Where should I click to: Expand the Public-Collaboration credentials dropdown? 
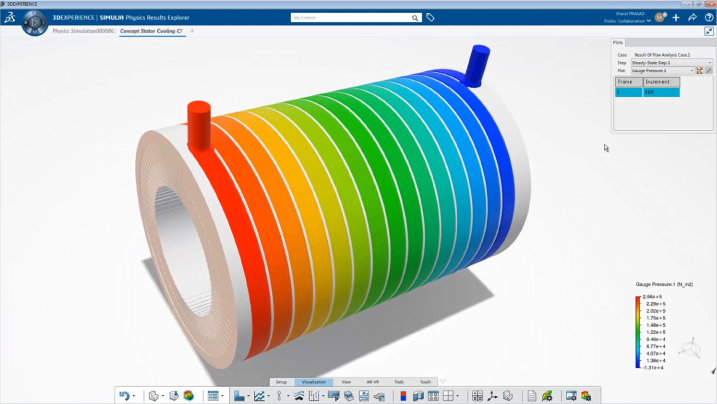pyautogui.click(x=648, y=21)
